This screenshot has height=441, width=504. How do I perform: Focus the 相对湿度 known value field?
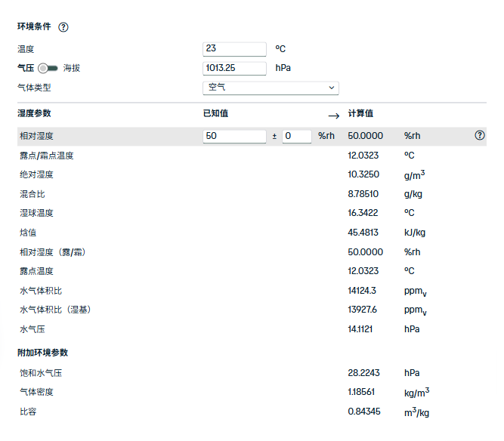[234, 137]
